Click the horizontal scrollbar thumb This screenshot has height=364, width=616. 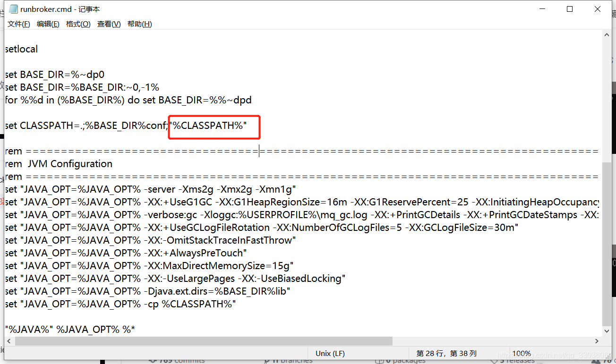[203, 341]
